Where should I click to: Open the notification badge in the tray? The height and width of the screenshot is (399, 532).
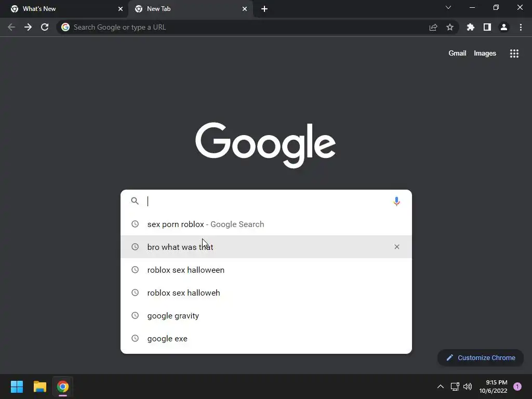[517, 387]
